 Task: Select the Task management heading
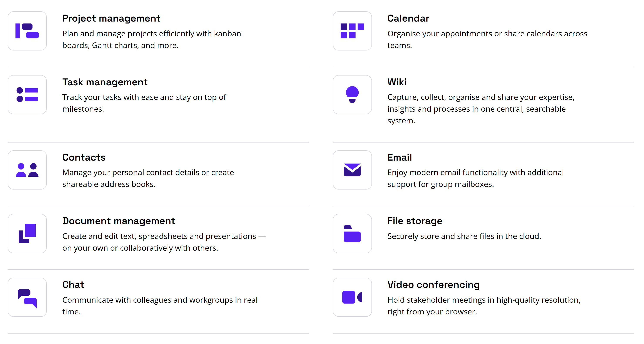[105, 82]
